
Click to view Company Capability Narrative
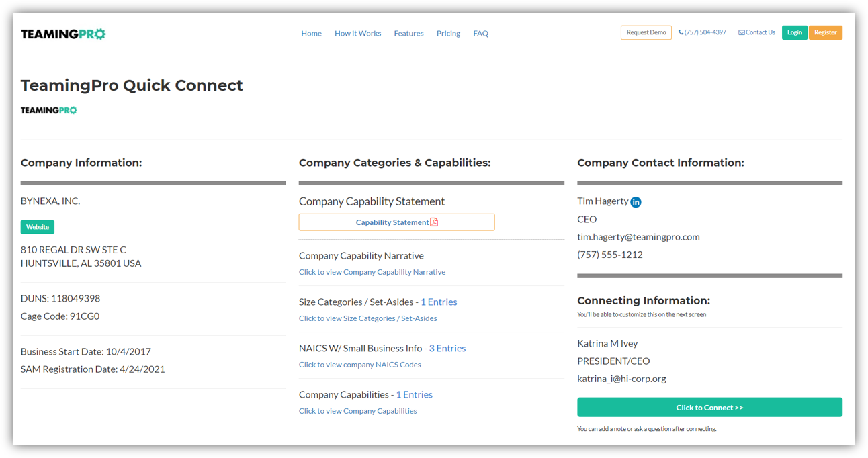point(372,272)
